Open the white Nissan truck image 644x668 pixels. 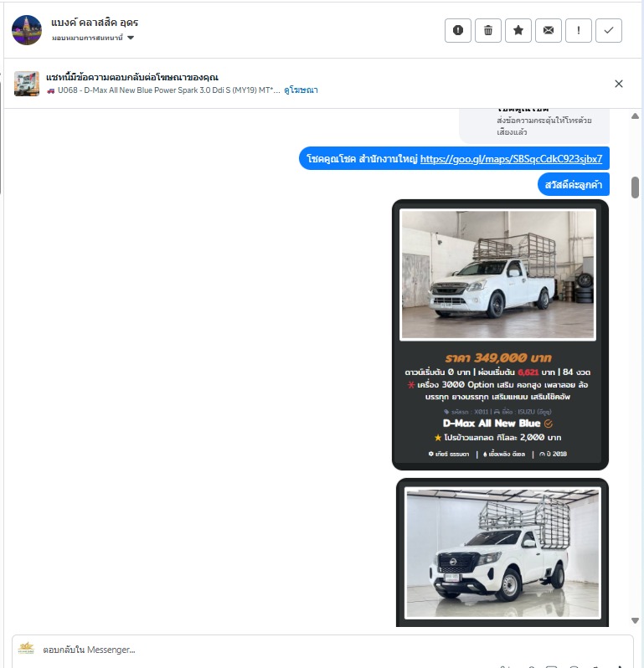(502, 553)
